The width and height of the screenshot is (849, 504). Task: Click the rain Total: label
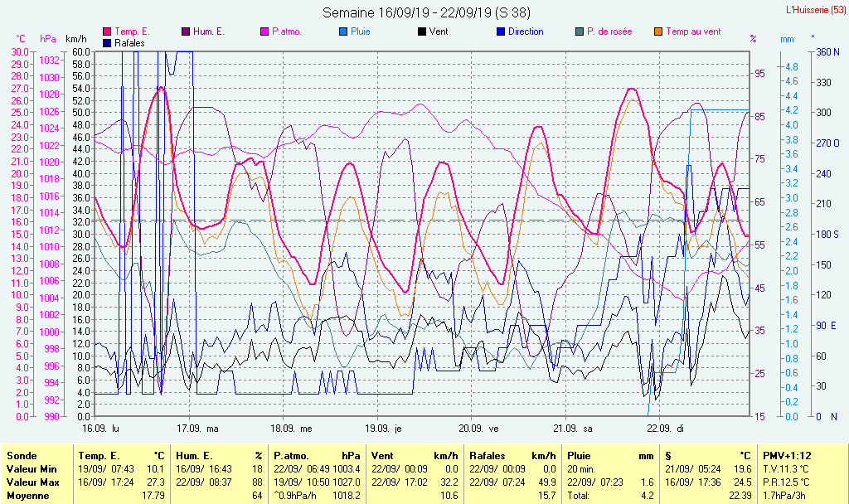[x=579, y=496]
